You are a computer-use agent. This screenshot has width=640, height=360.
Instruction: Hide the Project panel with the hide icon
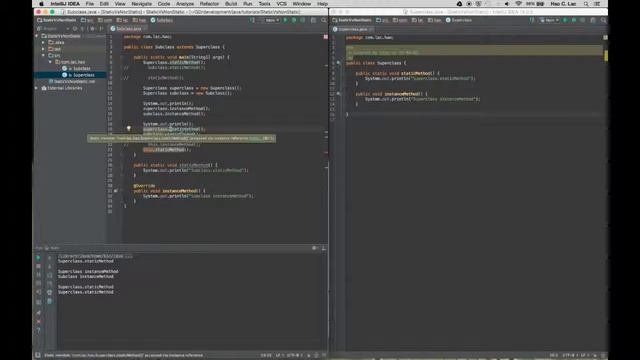point(101,29)
